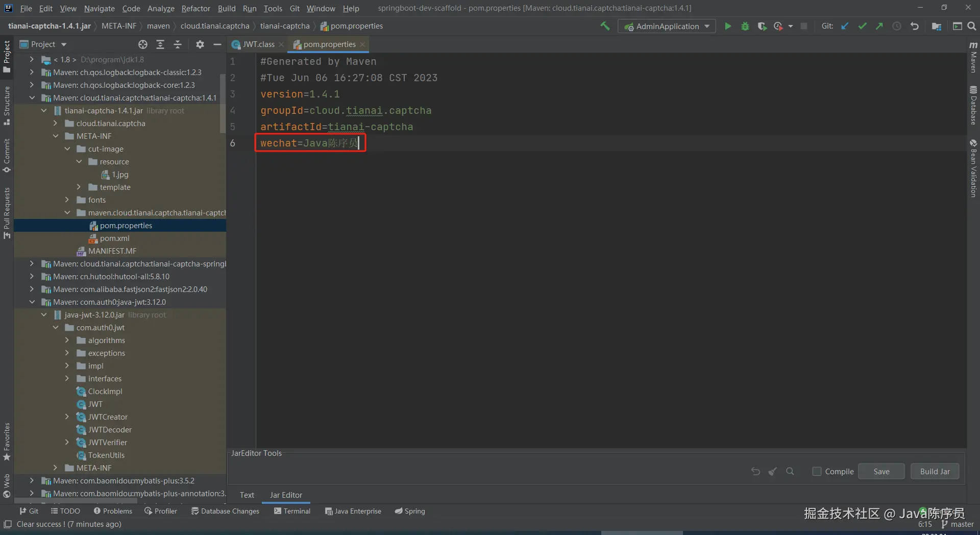The image size is (980, 535).
Task: Open the Project Structure icon in toolbar
Action: 937,26
